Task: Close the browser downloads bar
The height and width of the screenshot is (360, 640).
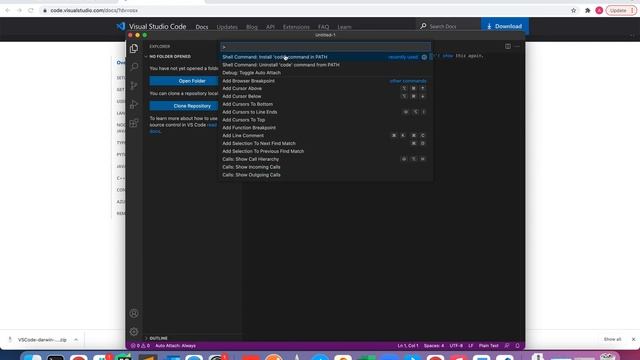Action: tap(633, 339)
